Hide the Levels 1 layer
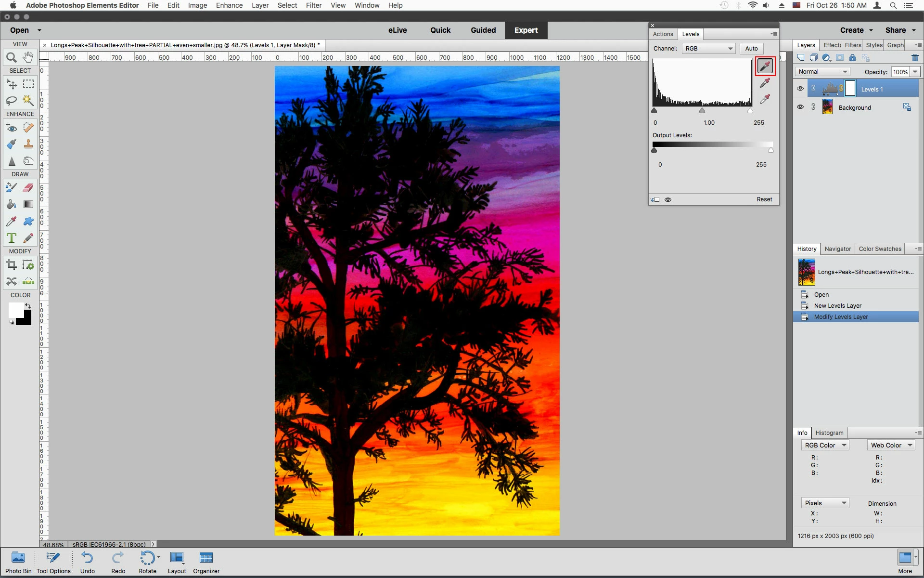Screen dimensions: 924x578 pos(800,89)
